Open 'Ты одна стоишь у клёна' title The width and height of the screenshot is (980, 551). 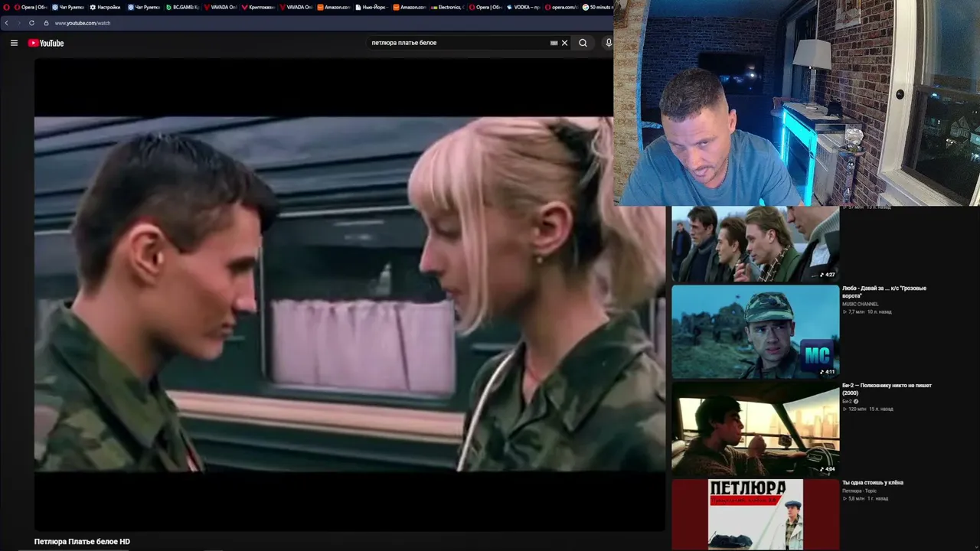(873, 483)
